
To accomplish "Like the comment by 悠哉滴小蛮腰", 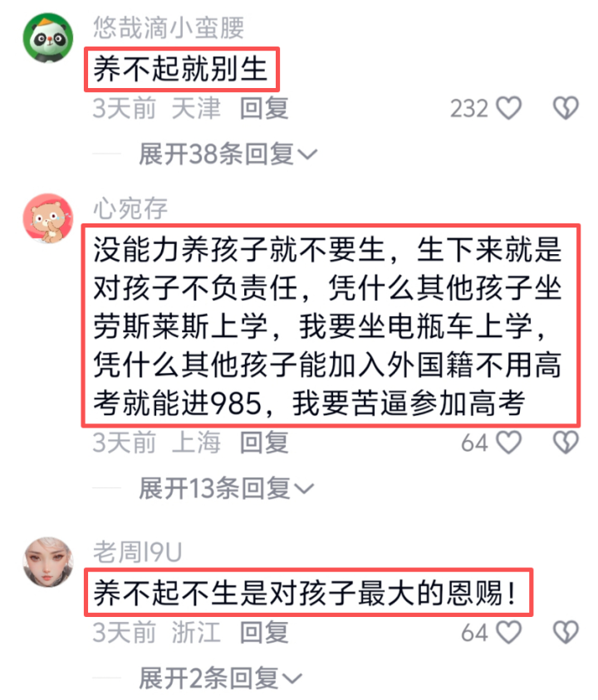I will click(x=509, y=108).
